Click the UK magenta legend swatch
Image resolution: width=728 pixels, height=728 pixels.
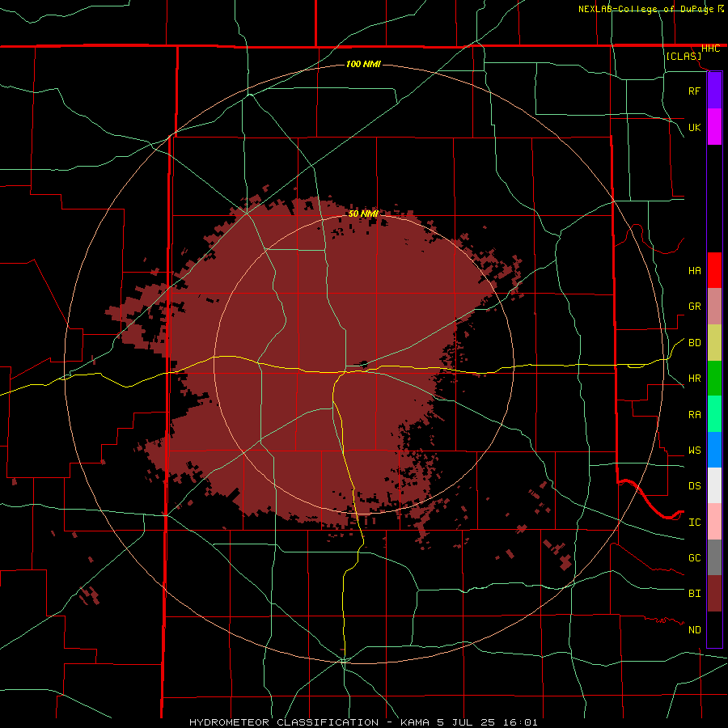714,127
